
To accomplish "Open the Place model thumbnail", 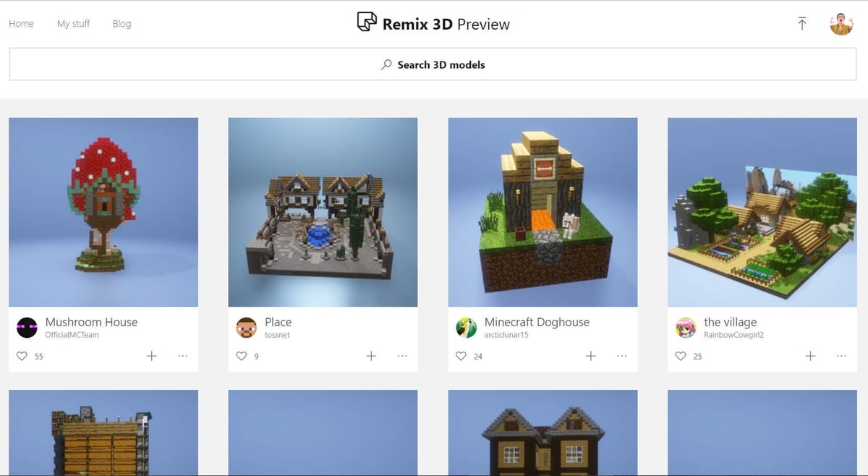I will [x=323, y=212].
